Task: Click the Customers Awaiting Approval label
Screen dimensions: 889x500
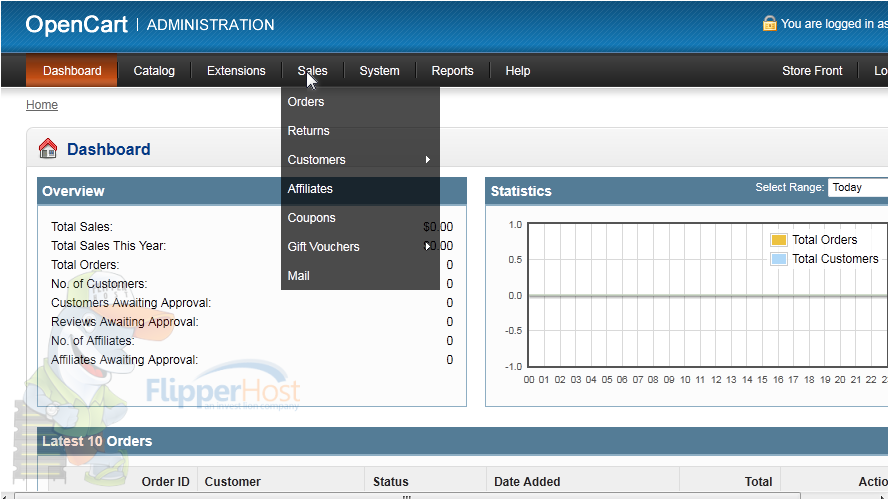Action: point(131,303)
